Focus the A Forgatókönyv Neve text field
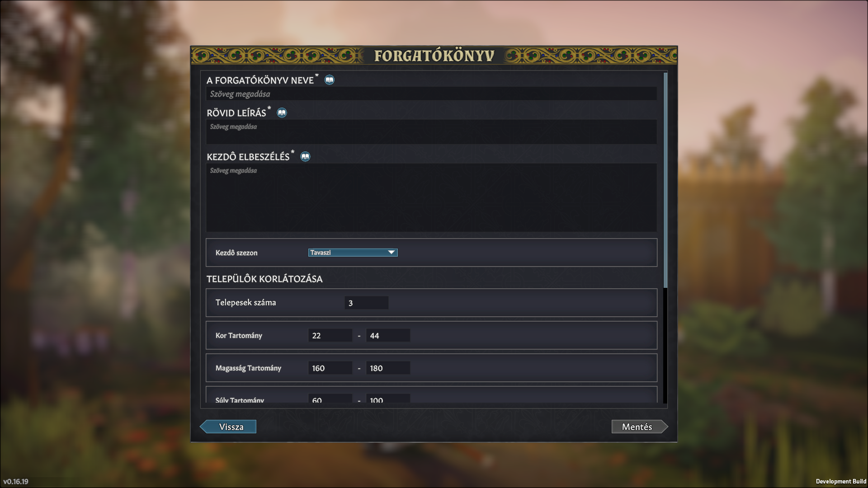The image size is (868, 488). tap(431, 94)
